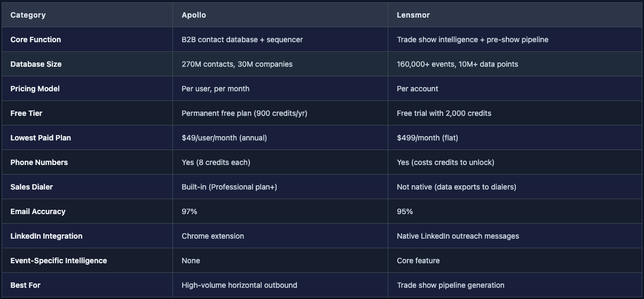Select the Phone Numbers row label

point(39,162)
